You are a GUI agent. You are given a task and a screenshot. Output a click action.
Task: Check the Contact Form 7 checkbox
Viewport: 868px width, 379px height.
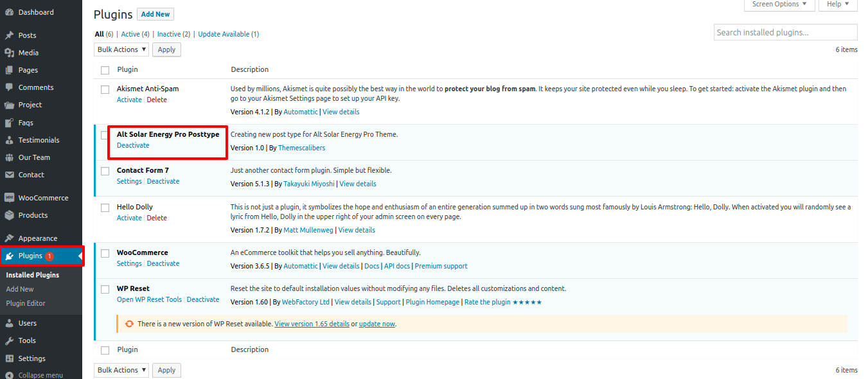coord(105,171)
